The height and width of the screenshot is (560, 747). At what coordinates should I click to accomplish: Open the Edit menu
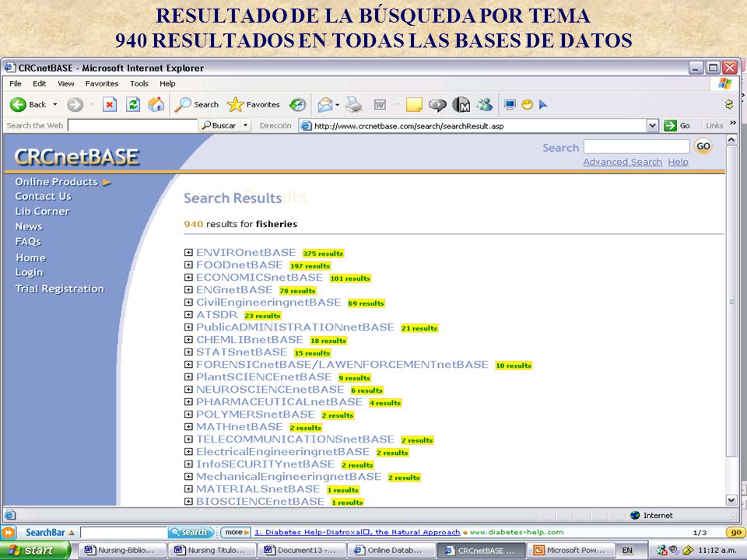[39, 83]
